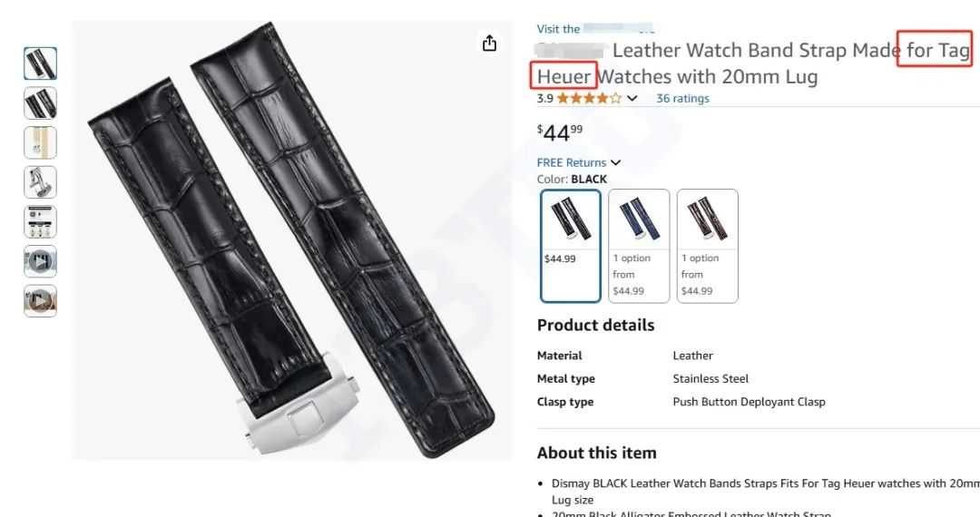Screen dimensions: 980x517
Task: Select the second strap pair thumbnail
Action: click(41, 103)
